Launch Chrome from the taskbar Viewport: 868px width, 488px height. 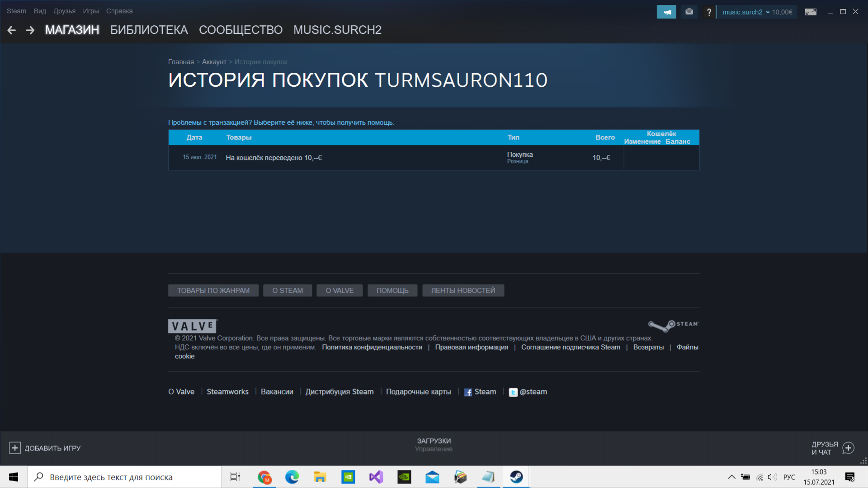click(264, 477)
